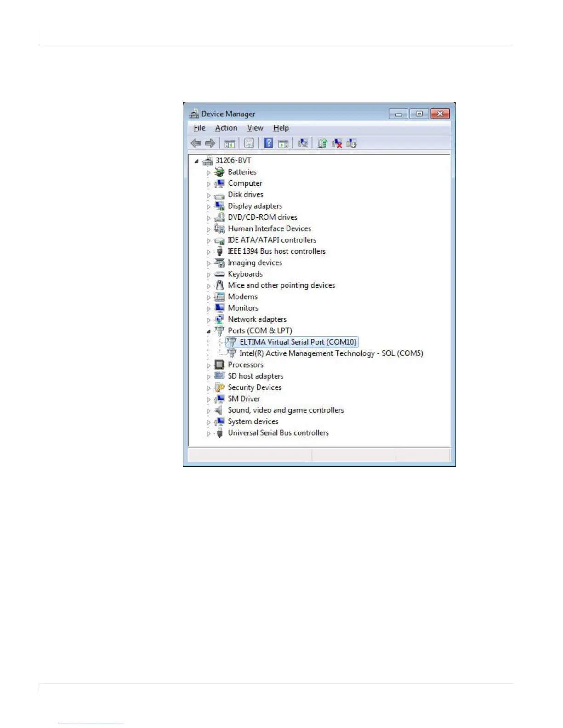This screenshot has height=728, width=563.
Task: Click the Update Driver Software toolbar icon
Action: [x=322, y=143]
